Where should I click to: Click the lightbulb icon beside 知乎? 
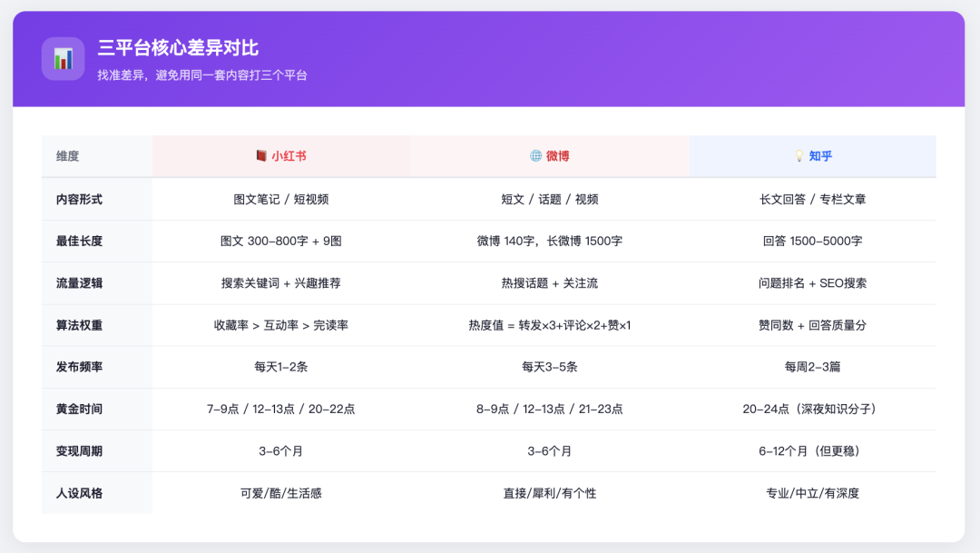(x=799, y=156)
